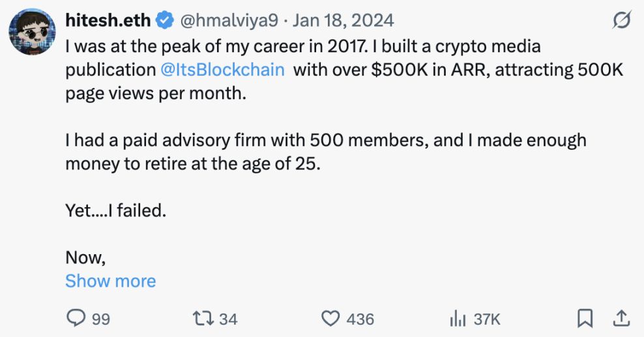Click the 436 likes count
This screenshot has height=337, width=644.
[360, 319]
